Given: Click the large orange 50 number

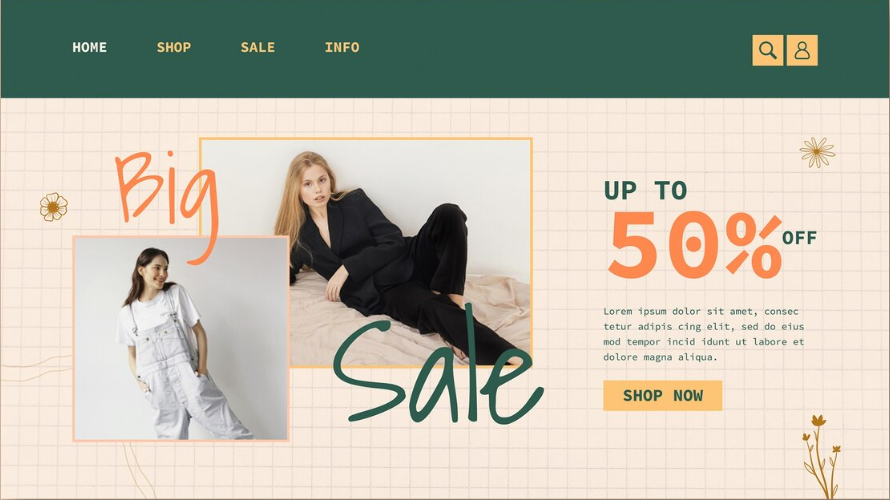Looking at the screenshot, I should 664,245.
